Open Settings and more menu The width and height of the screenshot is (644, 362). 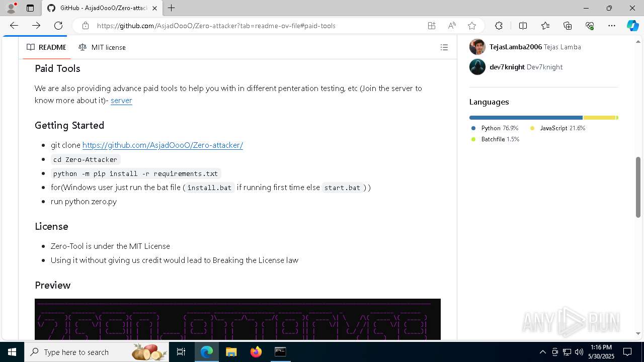click(612, 26)
